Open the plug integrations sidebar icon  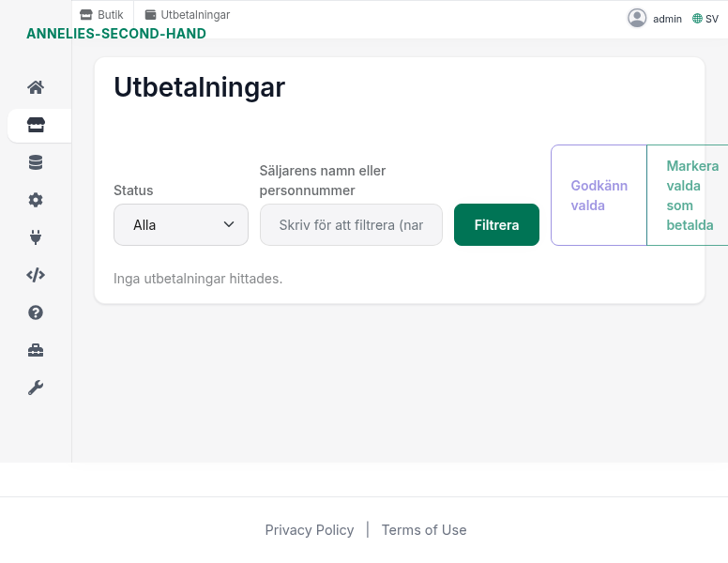point(36,237)
